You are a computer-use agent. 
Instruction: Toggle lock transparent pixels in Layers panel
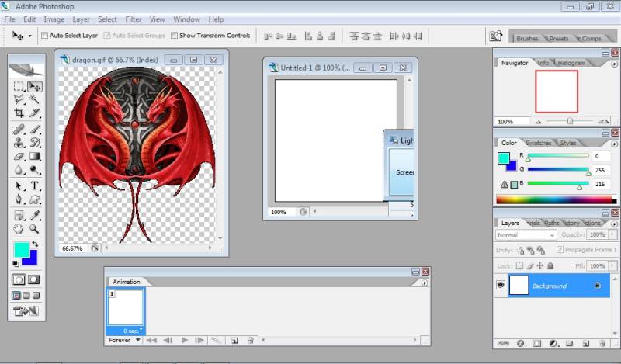coord(519,265)
